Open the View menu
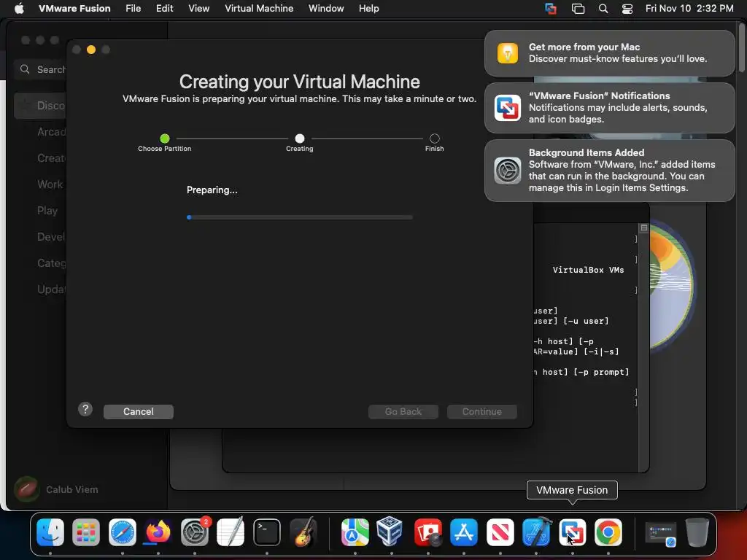Image resolution: width=747 pixels, height=560 pixels. pos(198,8)
